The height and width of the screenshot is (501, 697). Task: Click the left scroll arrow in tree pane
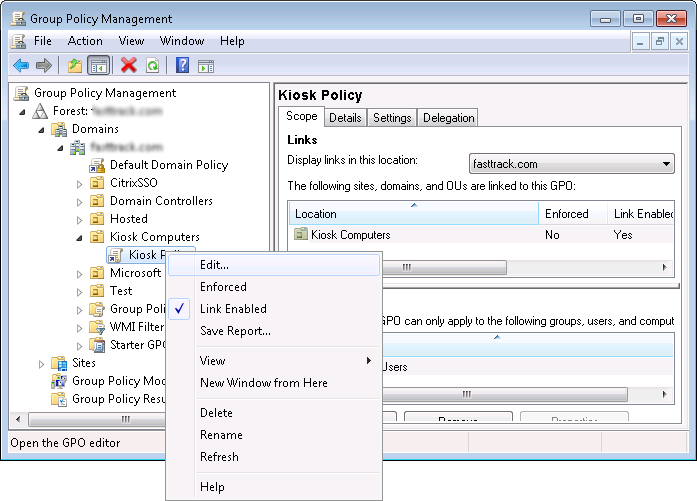click(x=18, y=419)
